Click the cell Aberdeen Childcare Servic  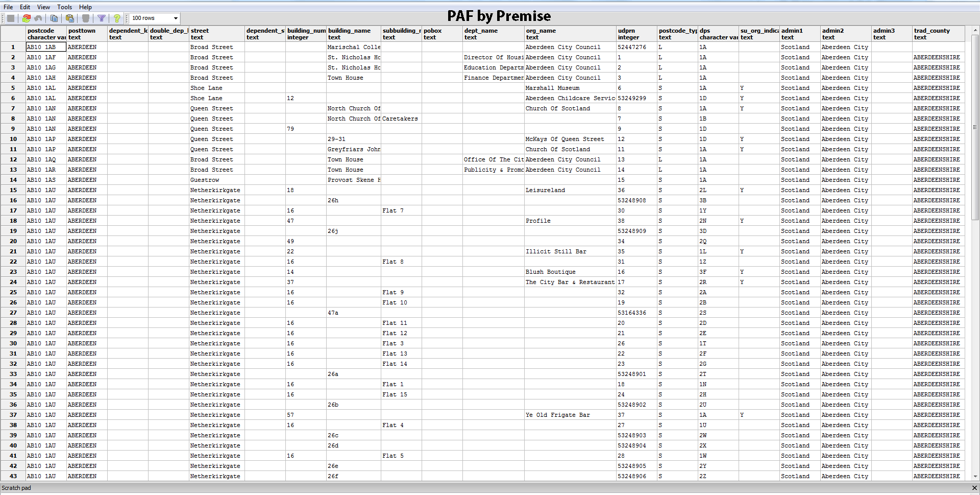(570, 98)
